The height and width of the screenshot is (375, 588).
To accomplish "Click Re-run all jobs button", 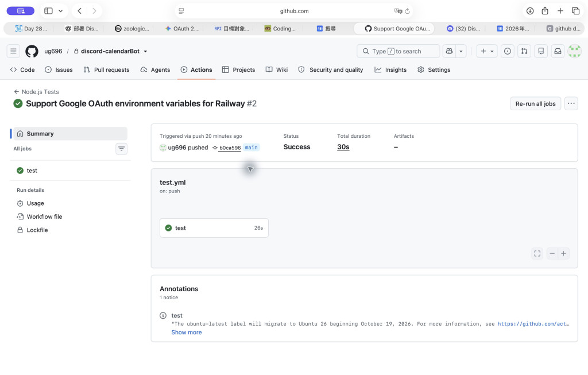I will [x=536, y=103].
